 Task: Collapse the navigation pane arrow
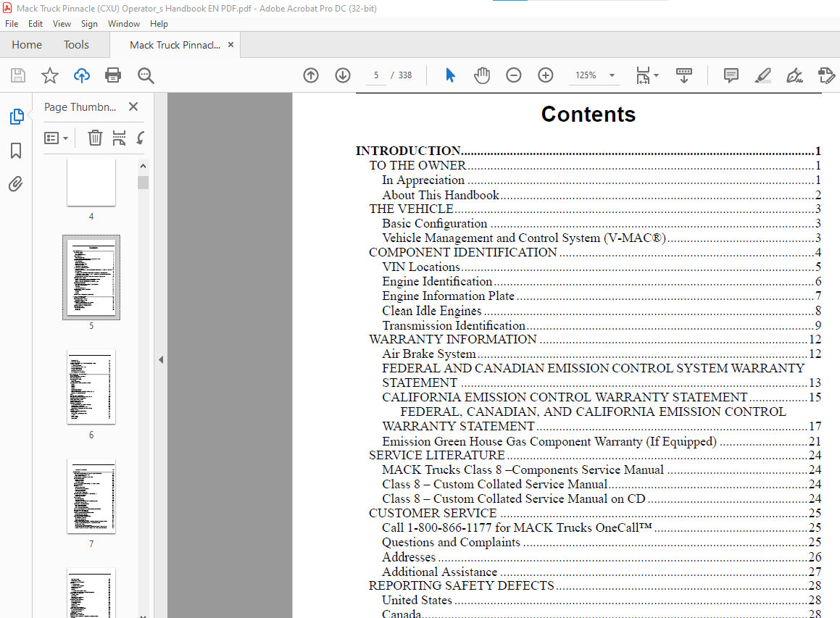161,360
